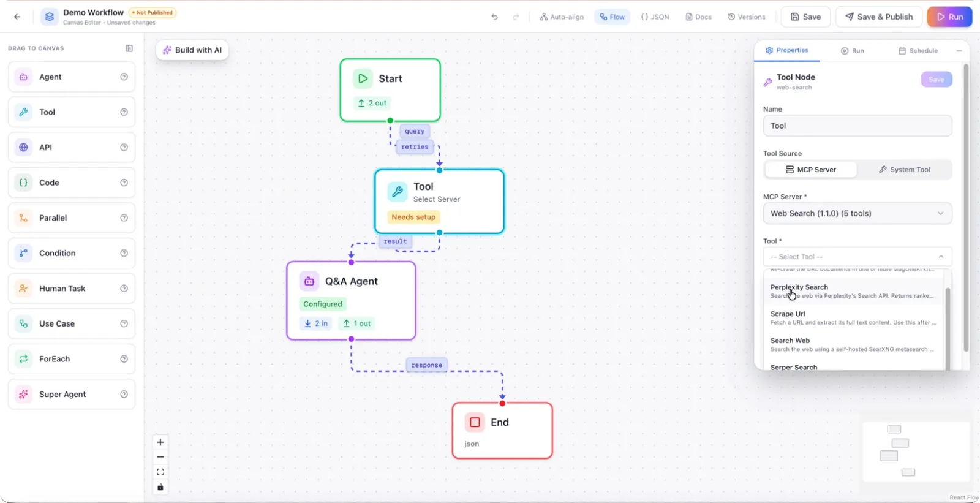Choose Scrape Url from the list

(852, 318)
